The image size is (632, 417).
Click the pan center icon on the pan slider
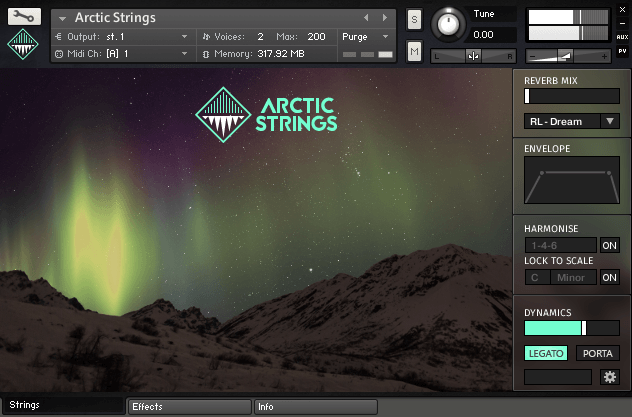pos(473,56)
